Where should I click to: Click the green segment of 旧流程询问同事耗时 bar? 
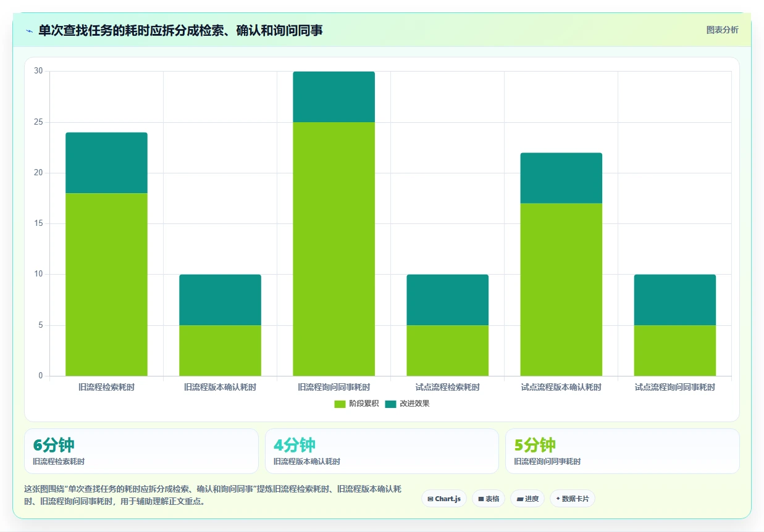tap(334, 249)
